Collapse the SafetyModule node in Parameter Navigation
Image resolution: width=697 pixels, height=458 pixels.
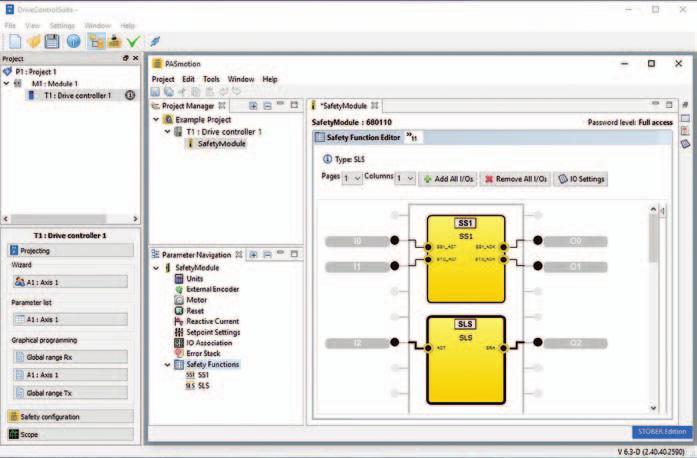pyautogui.click(x=156, y=268)
